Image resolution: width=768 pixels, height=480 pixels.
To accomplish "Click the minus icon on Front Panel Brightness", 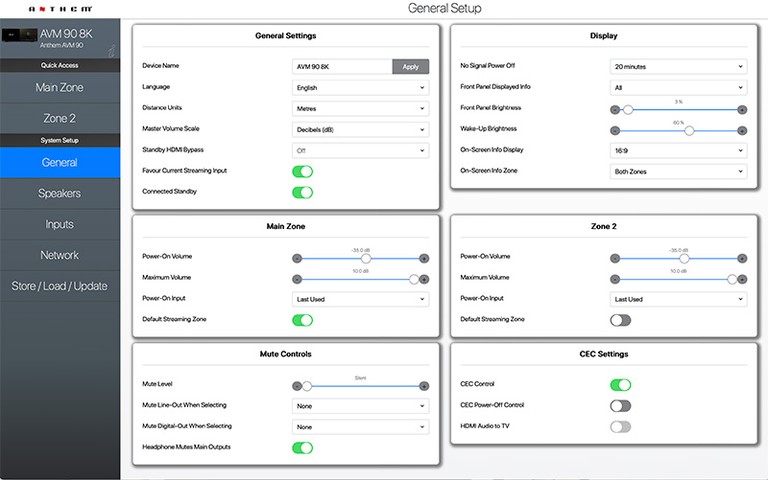I will (615, 109).
